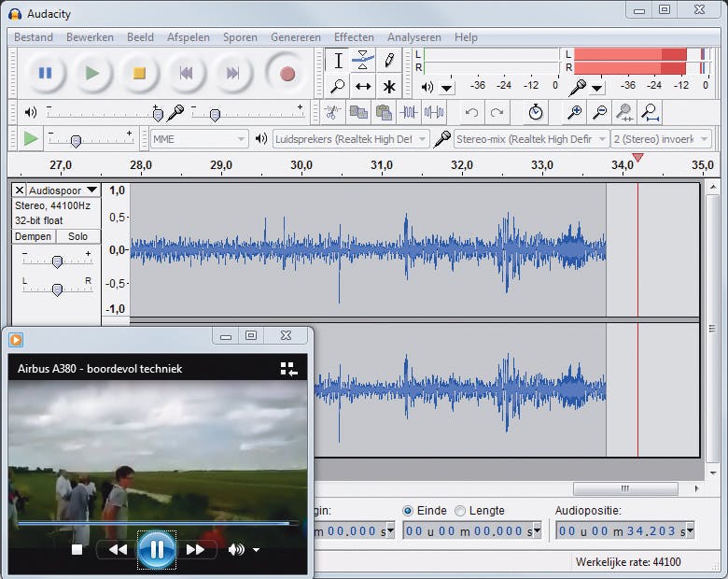
Task: Click the Record button in Audacity
Action: click(x=287, y=73)
